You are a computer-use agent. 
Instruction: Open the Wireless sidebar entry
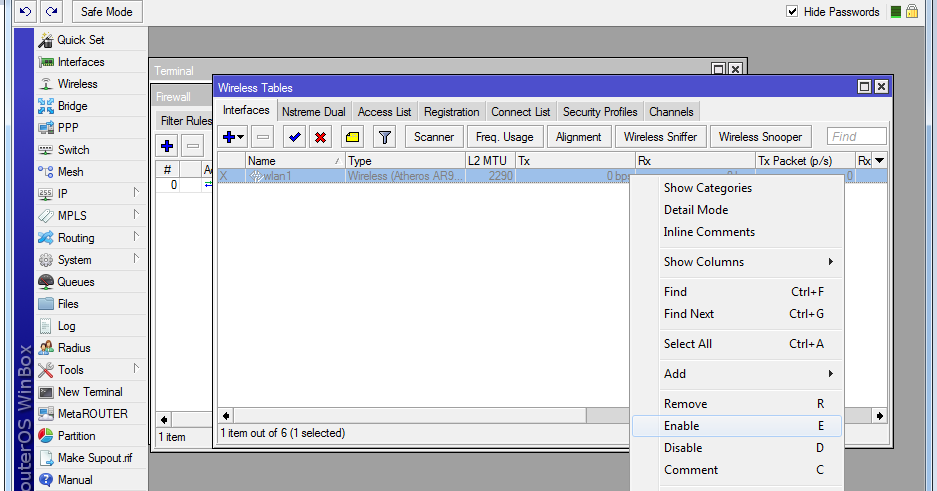[x=77, y=84]
